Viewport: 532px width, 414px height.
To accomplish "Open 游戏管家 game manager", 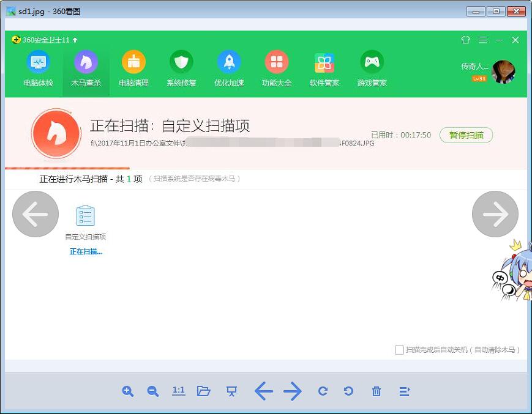I will pyautogui.click(x=372, y=68).
